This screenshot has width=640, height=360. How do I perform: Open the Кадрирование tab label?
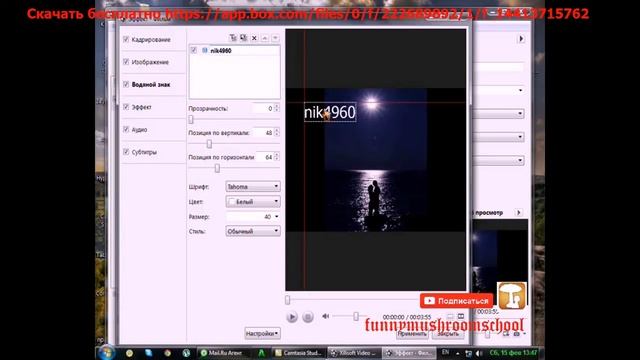(151, 40)
